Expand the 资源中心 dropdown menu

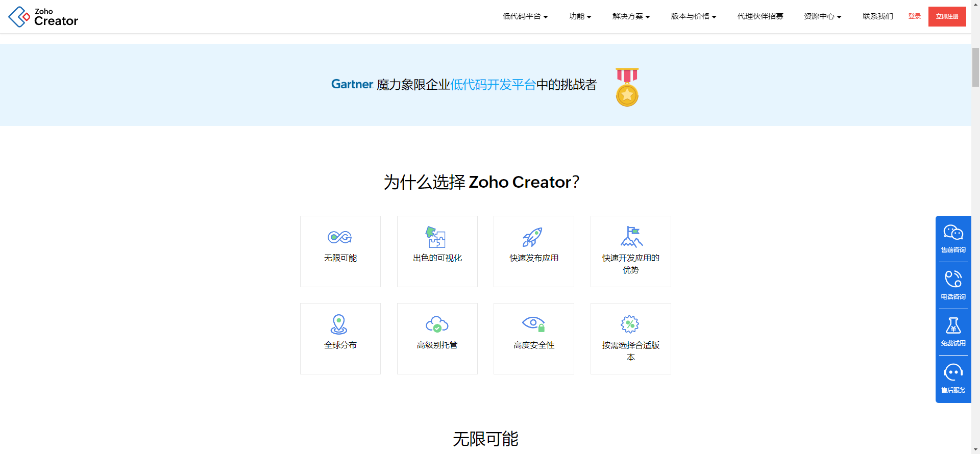[823, 16]
